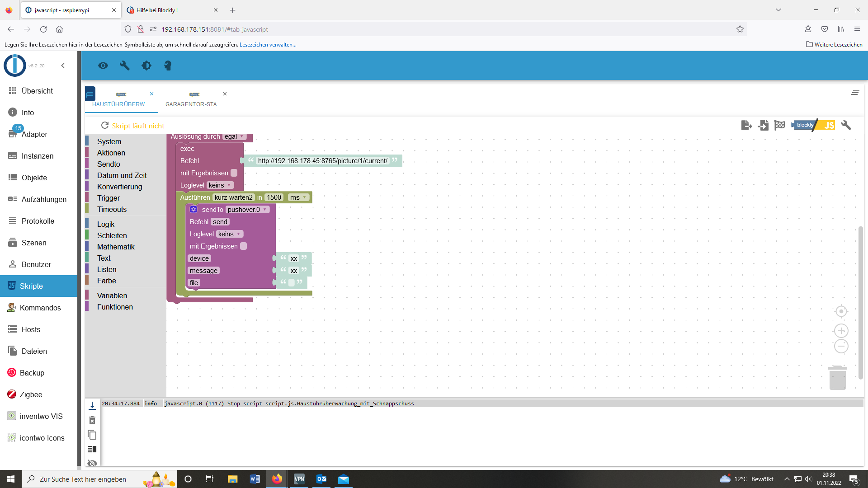Open the pushover.0 instance dropdown
Image resolution: width=868 pixels, height=488 pixels.
(247, 210)
